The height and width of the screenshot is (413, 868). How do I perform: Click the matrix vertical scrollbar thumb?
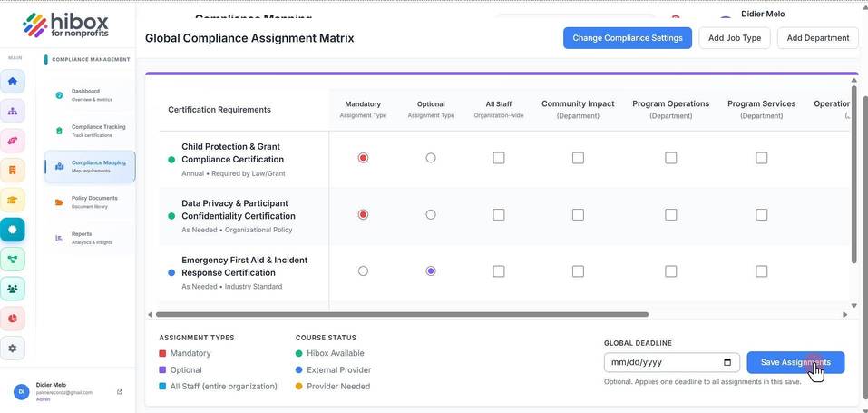[x=854, y=174]
